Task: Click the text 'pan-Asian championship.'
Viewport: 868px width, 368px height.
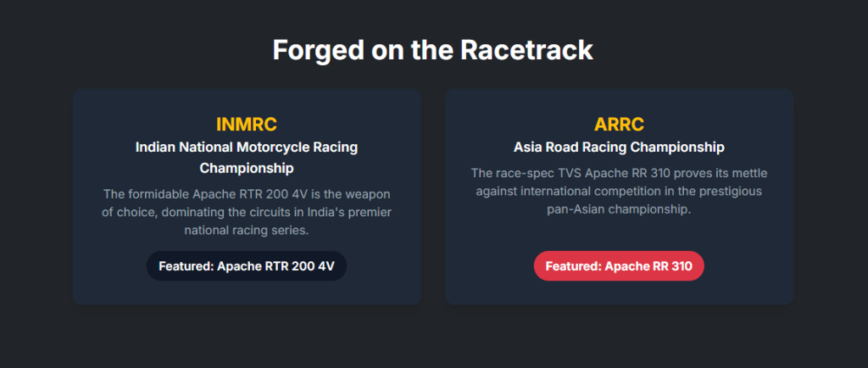Action: [619, 209]
